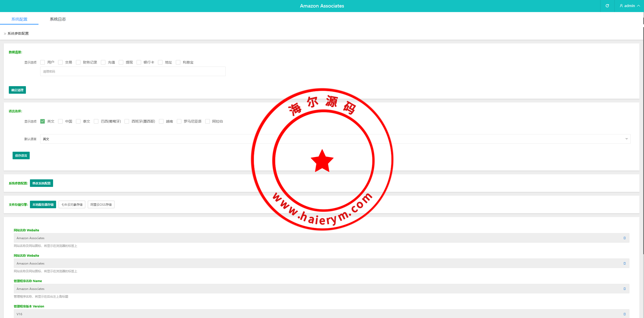The image size is (644, 318).
Task: Uncheck the 英文 language checkbox
Action: click(43, 121)
